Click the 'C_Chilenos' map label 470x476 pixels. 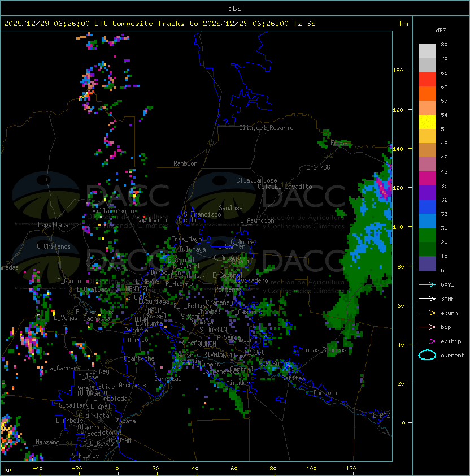tap(54, 246)
